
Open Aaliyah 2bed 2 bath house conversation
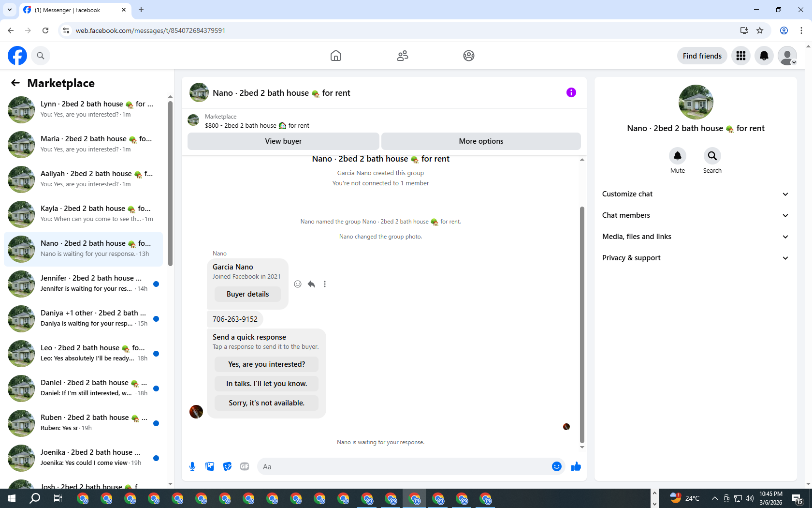83,179
